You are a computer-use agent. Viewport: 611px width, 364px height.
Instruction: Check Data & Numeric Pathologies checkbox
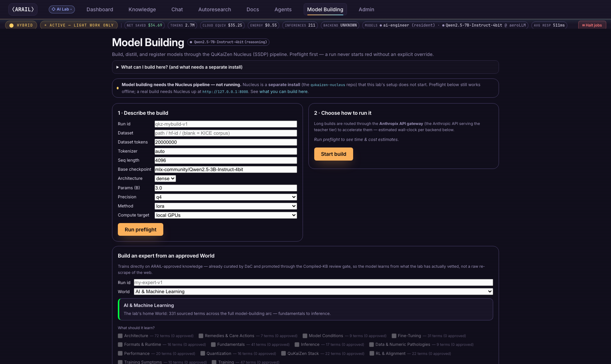pyautogui.click(x=372, y=345)
